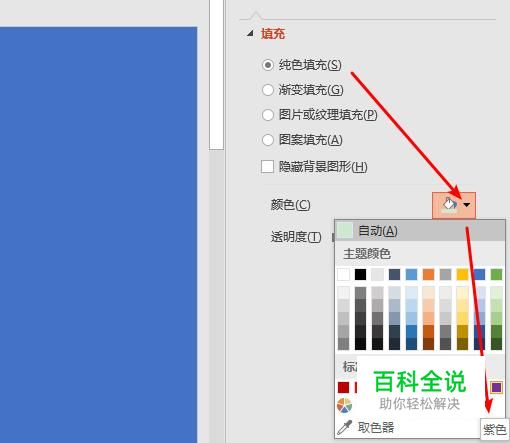Click the blue slide canvas
Image resolution: width=510 pixels, height=443 pixels.
click(x=98, y=235)
